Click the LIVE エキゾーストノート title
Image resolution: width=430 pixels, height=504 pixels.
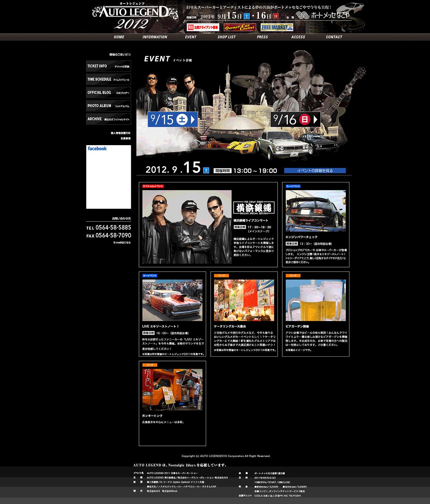click(160, 327)
